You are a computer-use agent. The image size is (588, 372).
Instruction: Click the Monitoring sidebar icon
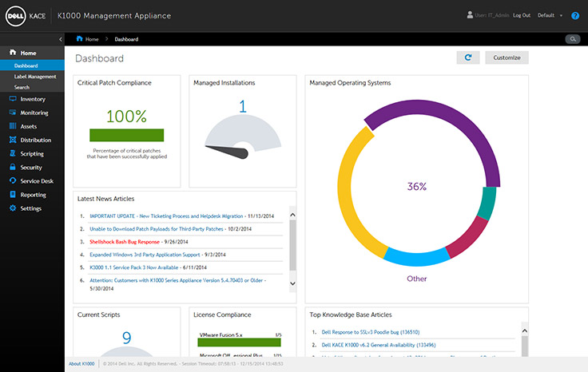(13, 113)
